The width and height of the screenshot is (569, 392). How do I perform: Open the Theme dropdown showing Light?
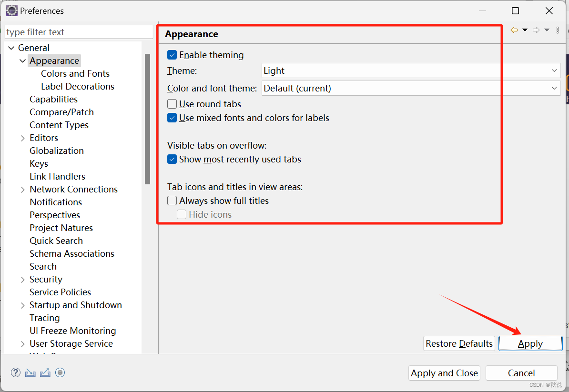point(411,70)
